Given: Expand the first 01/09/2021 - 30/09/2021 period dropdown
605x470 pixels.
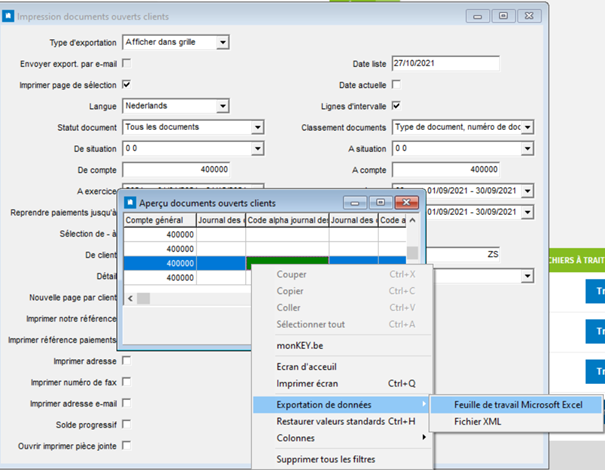Looking at the screenshot, I should point(527,191).
